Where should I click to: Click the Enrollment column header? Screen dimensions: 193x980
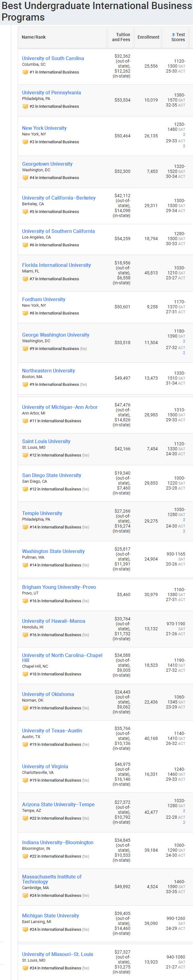click(148, 37)
